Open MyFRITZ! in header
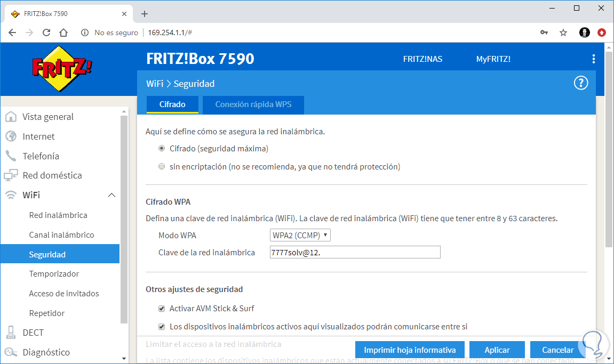 (493, 59)
